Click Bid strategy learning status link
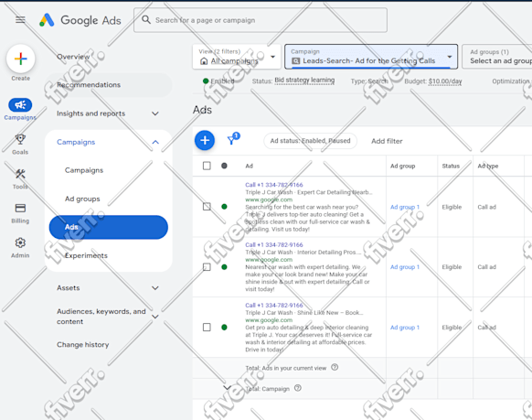This screenshot has width=532, height=420. point(304,81)
